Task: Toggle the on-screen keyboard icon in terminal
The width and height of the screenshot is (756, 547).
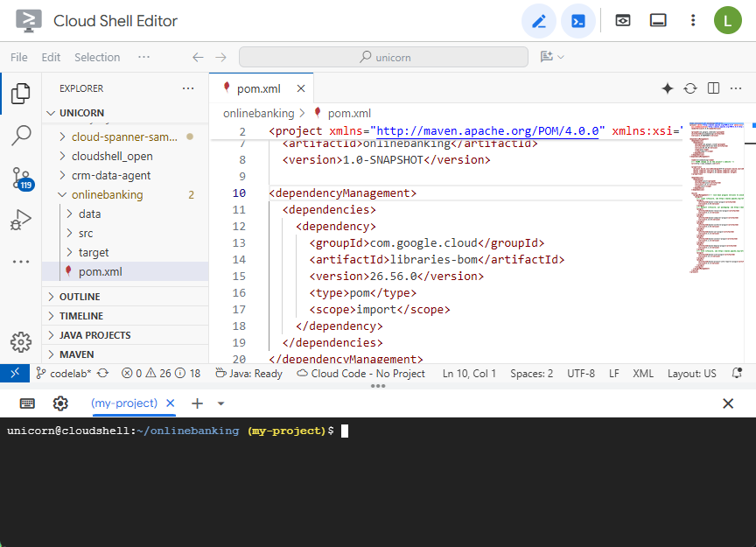Action: point(27,403)
